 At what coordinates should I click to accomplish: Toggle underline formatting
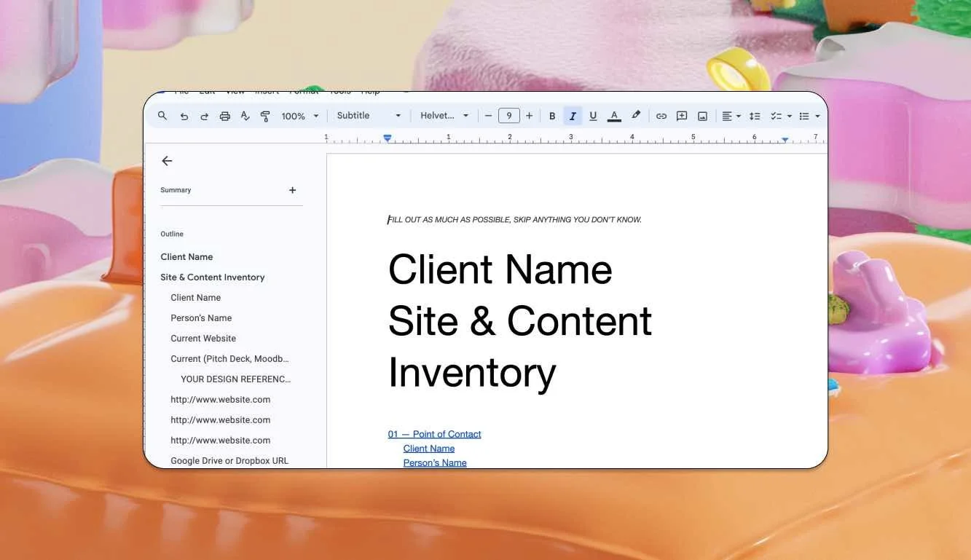click(x=593, y=116)
